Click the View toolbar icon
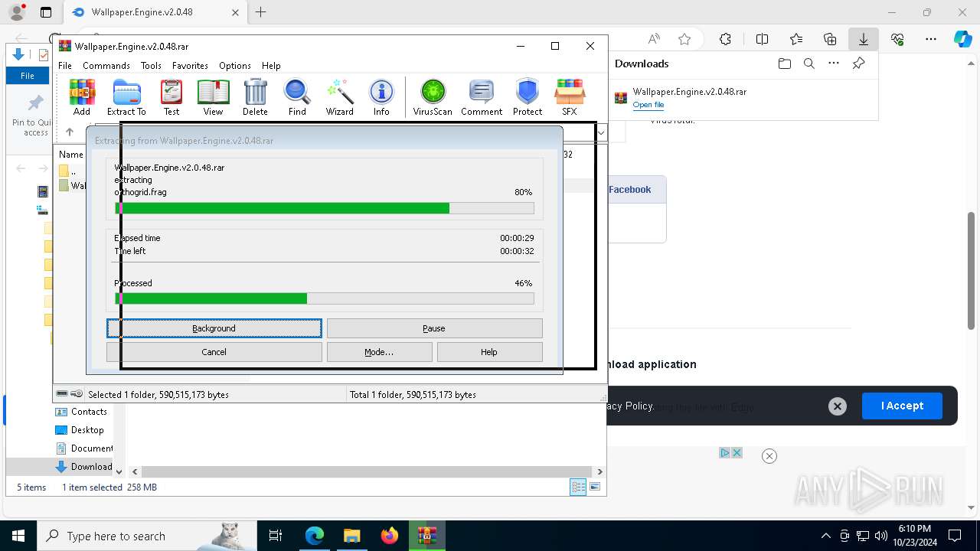This screenshot has height=551, width=980. pos(213,97)
